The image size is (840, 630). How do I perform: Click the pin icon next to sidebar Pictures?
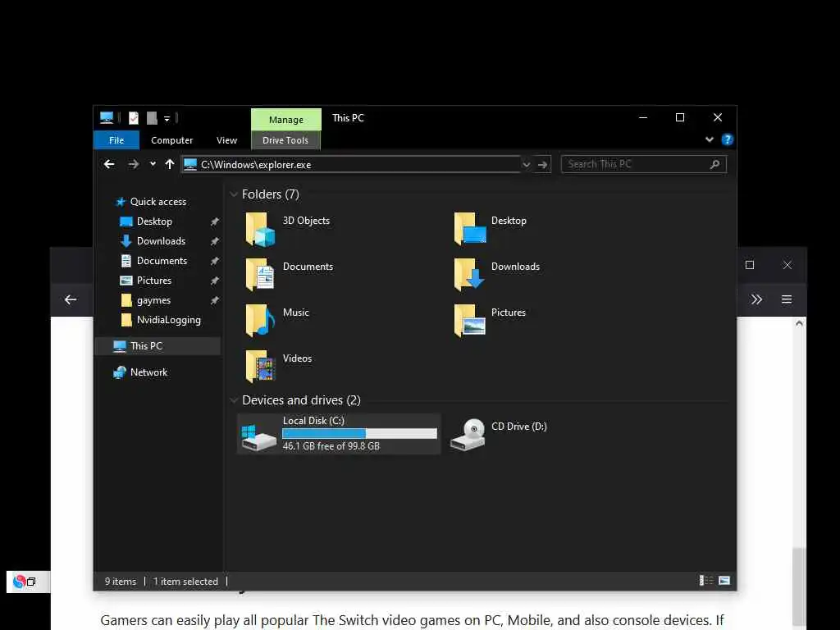215,281
